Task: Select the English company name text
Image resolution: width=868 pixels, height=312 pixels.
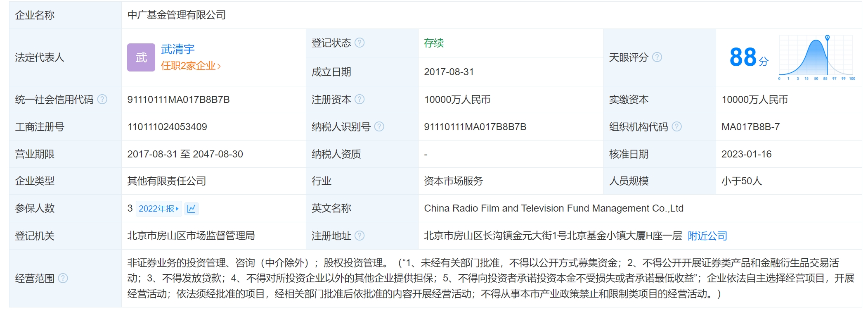Action: [553, 208]
